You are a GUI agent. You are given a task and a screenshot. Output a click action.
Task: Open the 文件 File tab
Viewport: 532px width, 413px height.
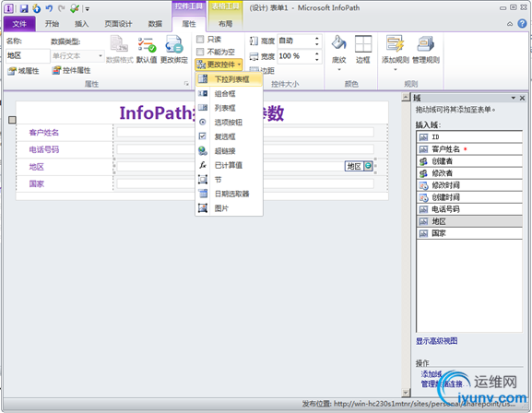click(x=19, y=23)
